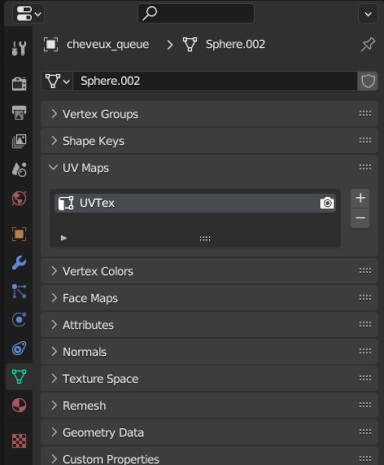This screenshot has width=384, height=465.
Task: Click the UVTex UV map icon
Action: pyautogui.click(x=66, y=203)
